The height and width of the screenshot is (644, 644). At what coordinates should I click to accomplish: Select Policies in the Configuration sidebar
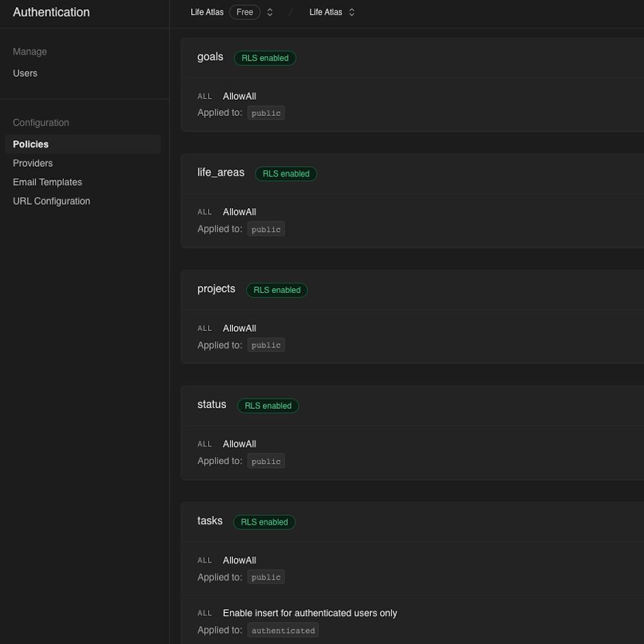click(x=30, y=144)
